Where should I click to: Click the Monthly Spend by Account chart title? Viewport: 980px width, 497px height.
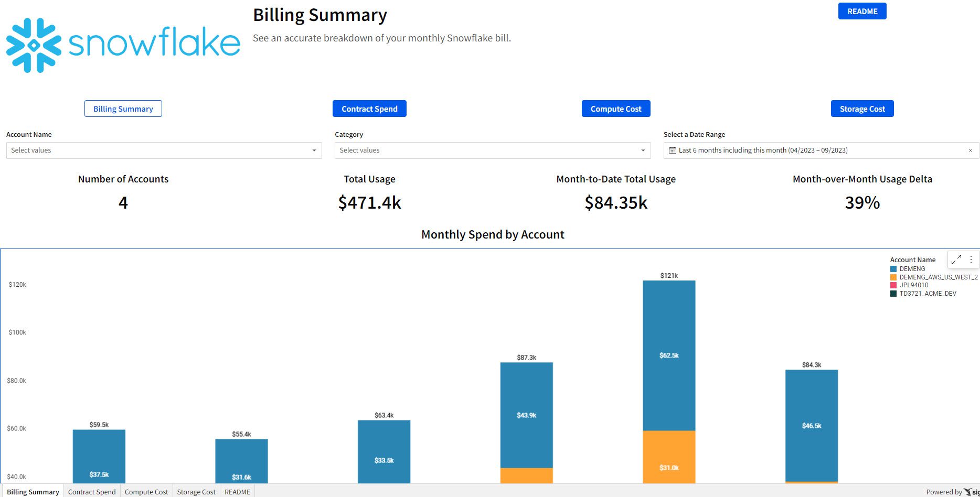[x=493, y=234]
